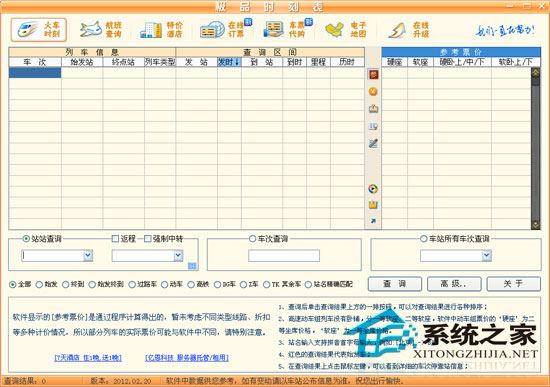
Task: Open the 电子地图 electronic map tab
Action: 346,30
